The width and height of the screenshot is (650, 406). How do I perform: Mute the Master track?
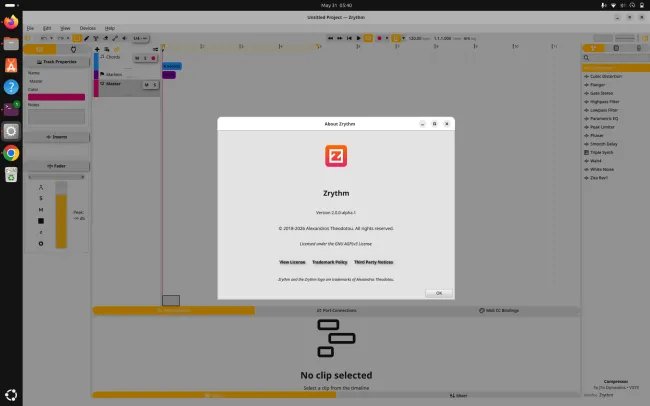146,85
